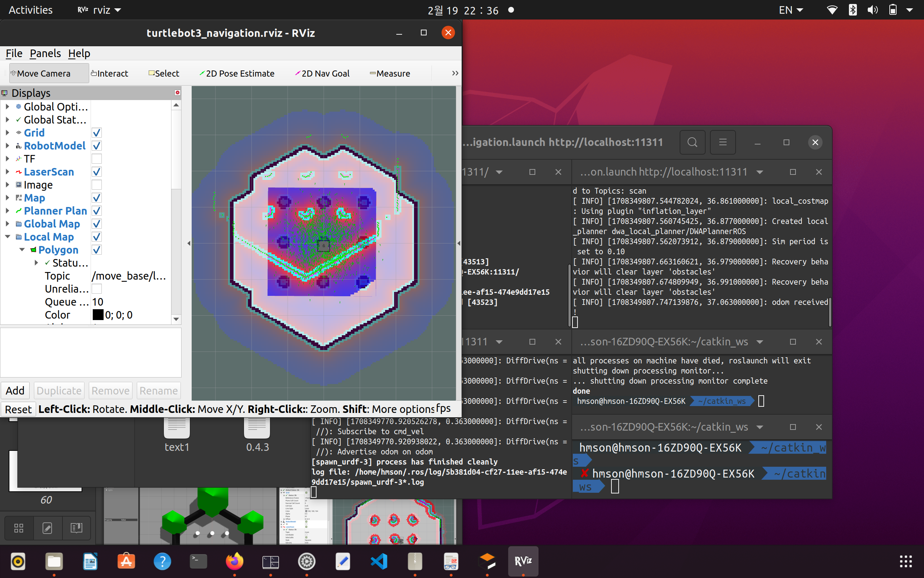924x578 pixels.
Task: Open Gazebo from the dock
Action: tap(487, 561)
